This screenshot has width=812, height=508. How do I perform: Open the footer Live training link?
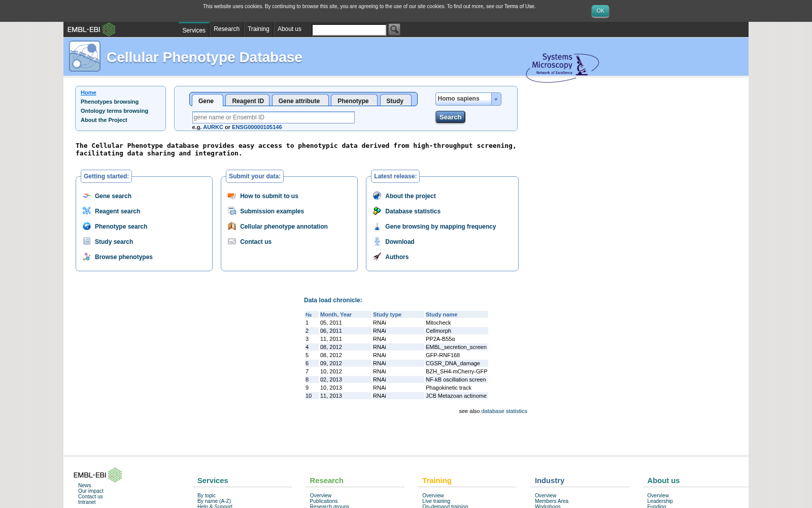436,501
